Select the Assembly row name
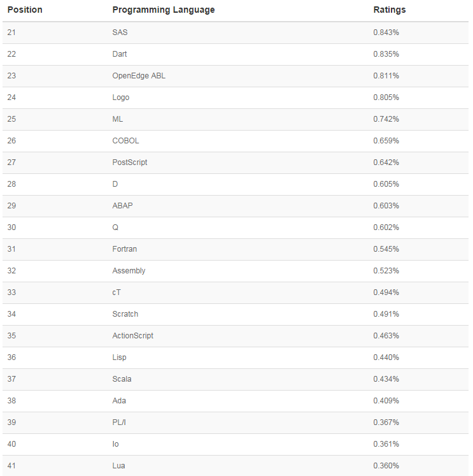The image size is (473, 476). click(x=129, y=271)
